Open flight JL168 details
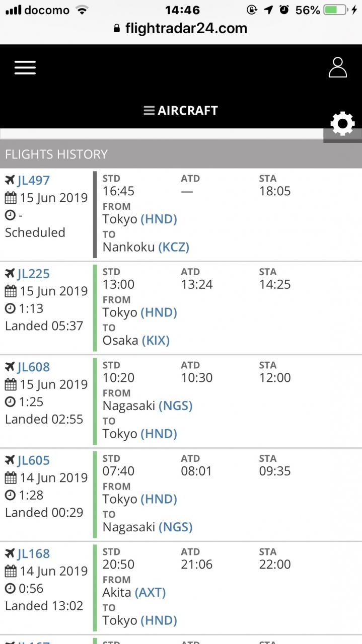This screenshot has height=644, width=362. [x=34, y=553]
